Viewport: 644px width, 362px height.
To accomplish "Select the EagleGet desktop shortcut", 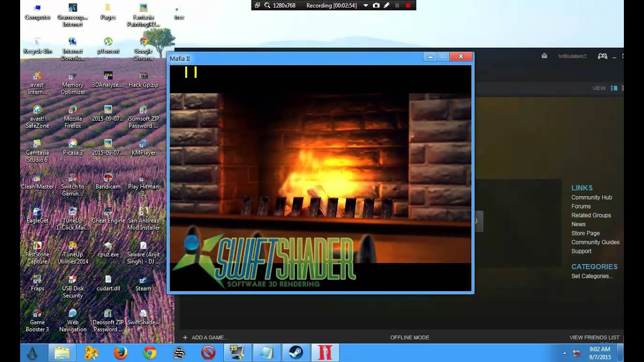I will [37, 215].
